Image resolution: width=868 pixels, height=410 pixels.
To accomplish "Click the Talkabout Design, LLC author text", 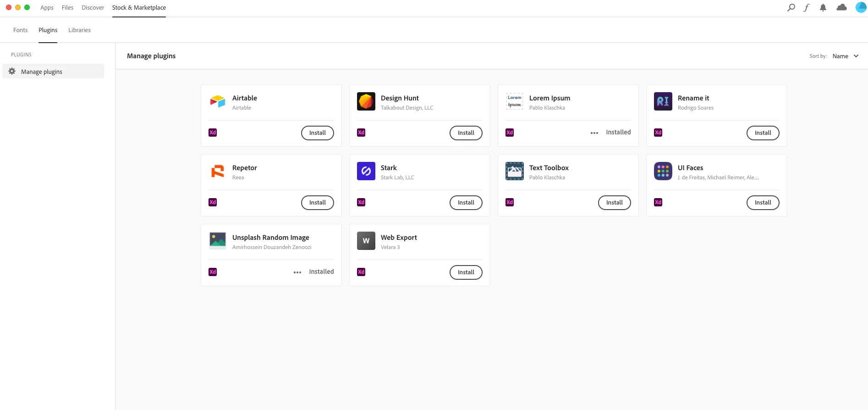I will [407, 108].
